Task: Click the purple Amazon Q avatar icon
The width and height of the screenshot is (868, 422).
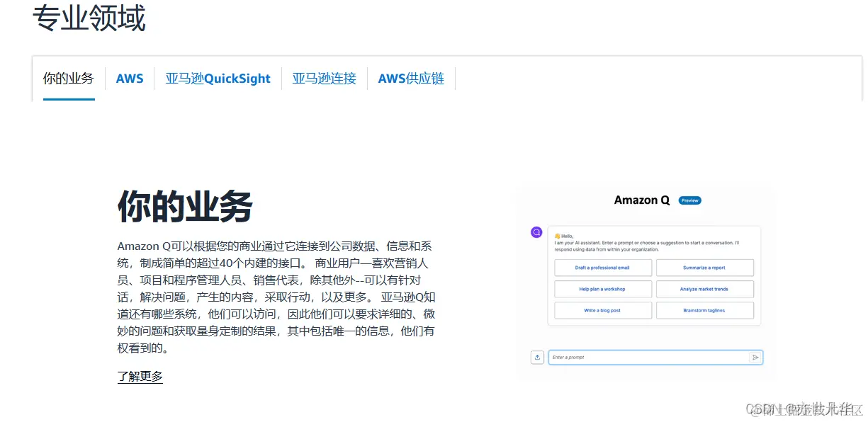Action: click(x=536, y=232)
